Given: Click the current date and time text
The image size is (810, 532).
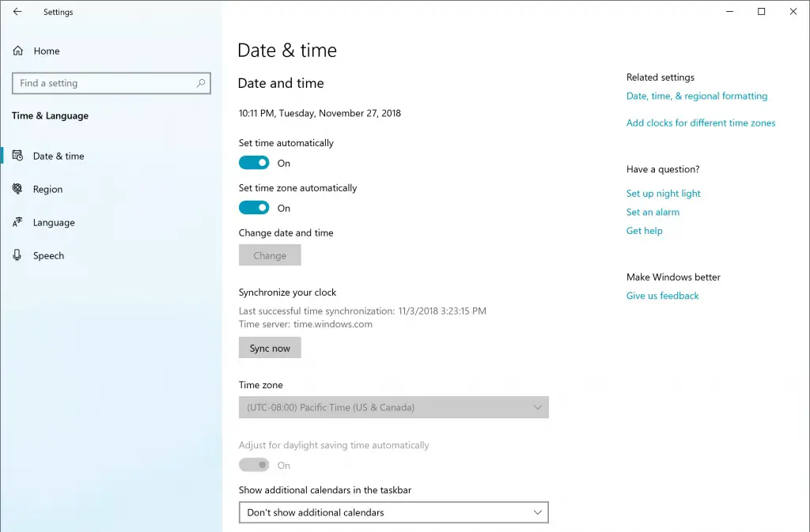Looking at the screenshot, I should click(x=320, y=113).
